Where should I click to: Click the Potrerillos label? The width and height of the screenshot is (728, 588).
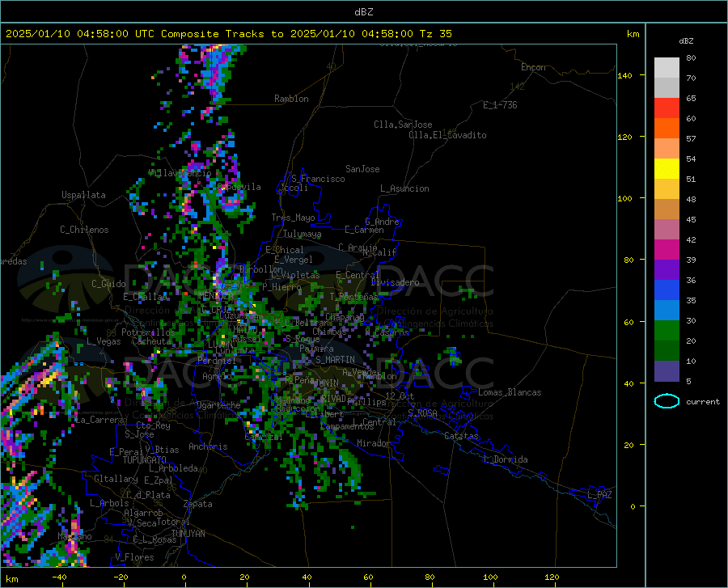point(148,332)
